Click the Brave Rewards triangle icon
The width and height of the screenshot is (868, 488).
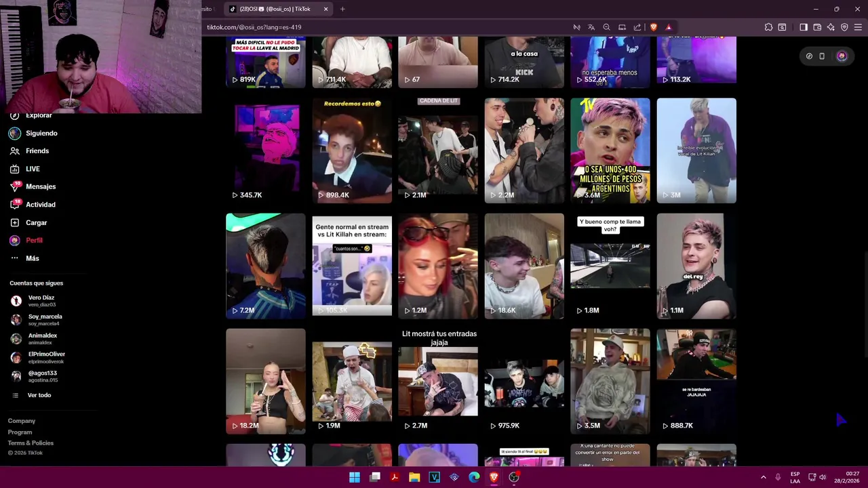point(669,27)
